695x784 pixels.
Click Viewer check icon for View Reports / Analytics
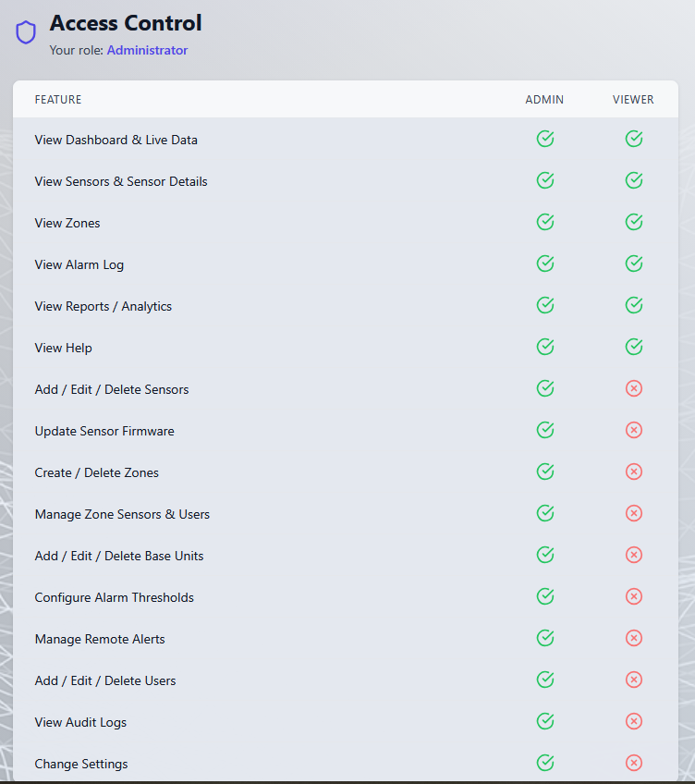tap(633, 305)
